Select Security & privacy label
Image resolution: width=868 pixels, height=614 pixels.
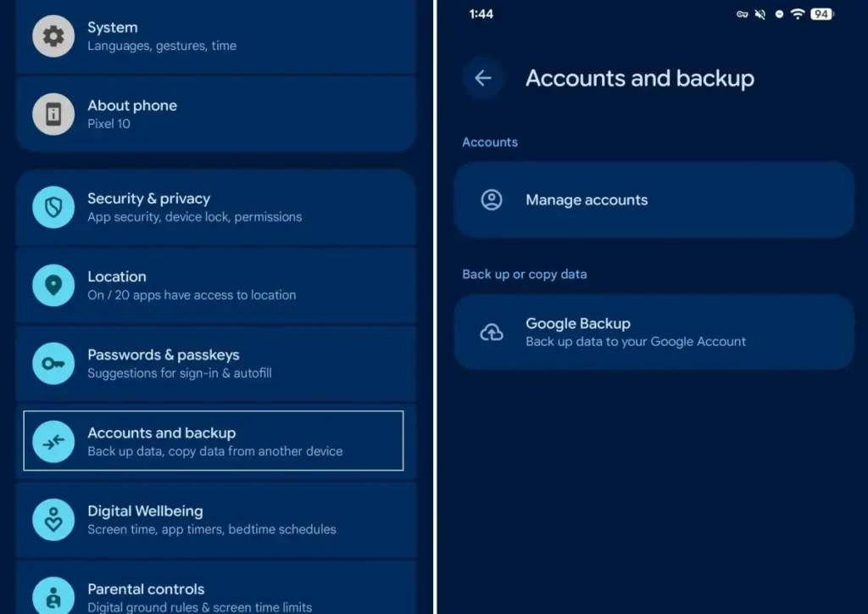[x=148, y=198]
